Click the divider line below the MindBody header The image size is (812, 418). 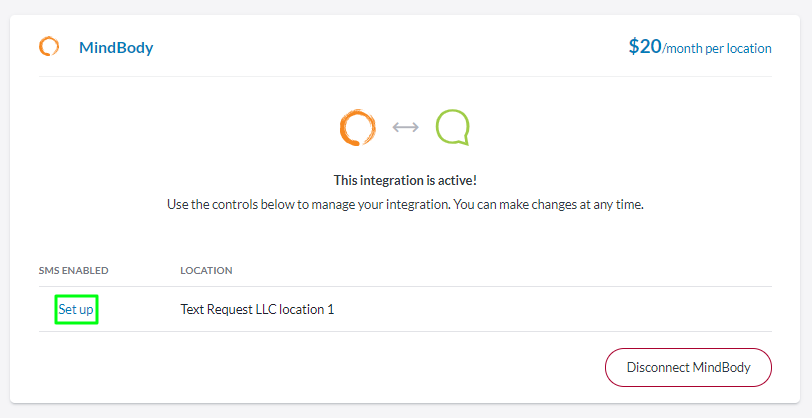405,76
